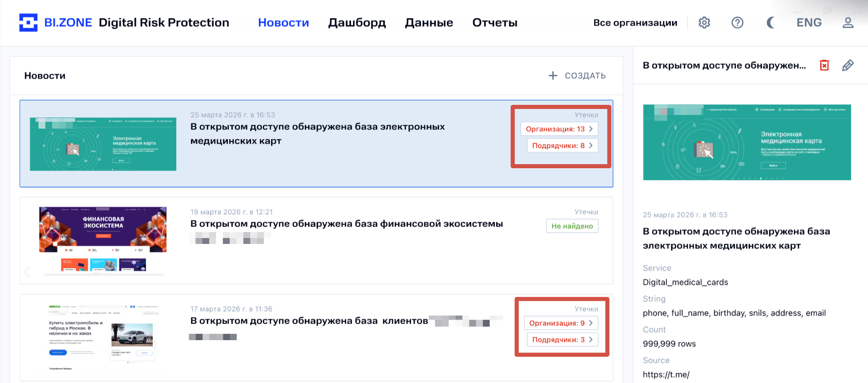Expand Подрядчики: 3 chip
This screenshot has width=868, height=383.
tap(562, 340)
